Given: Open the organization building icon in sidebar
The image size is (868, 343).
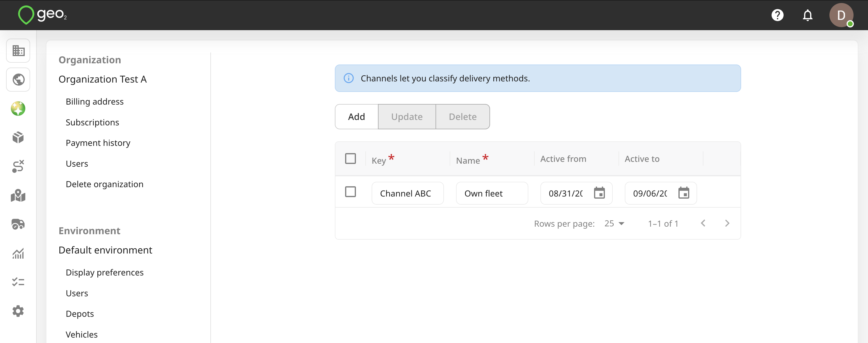Looking at the screenshot, I should [18, 51].
